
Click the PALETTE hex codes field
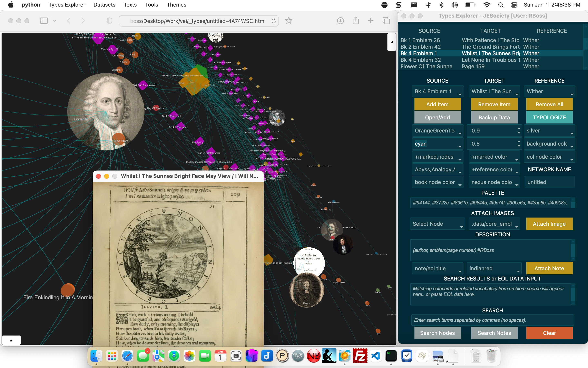click(491, 203)
